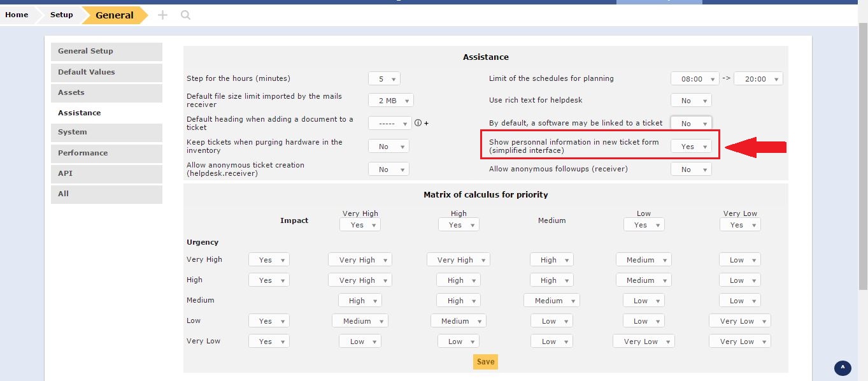
Task: Open priority for Medium urgency, Very High impact
Action: [x=360, y=301]
